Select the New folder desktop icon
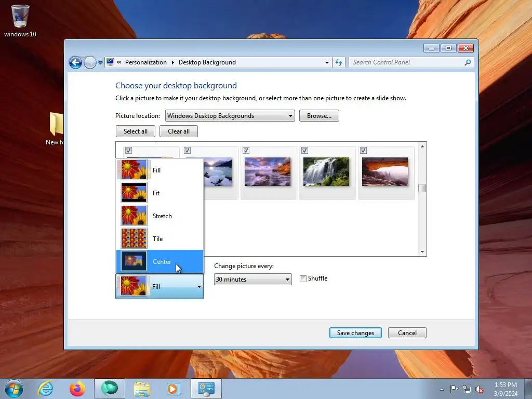The width and height of the screenshot is (532, 399). [56, 129]
